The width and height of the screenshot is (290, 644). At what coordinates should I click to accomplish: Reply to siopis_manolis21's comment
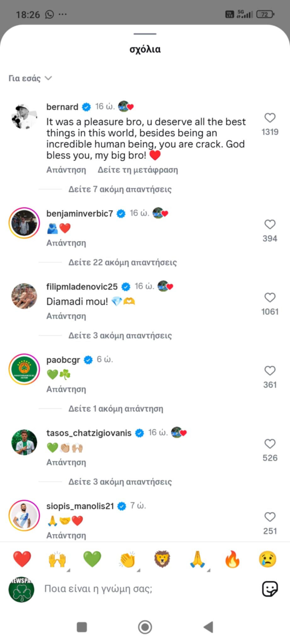coord(66,535)
